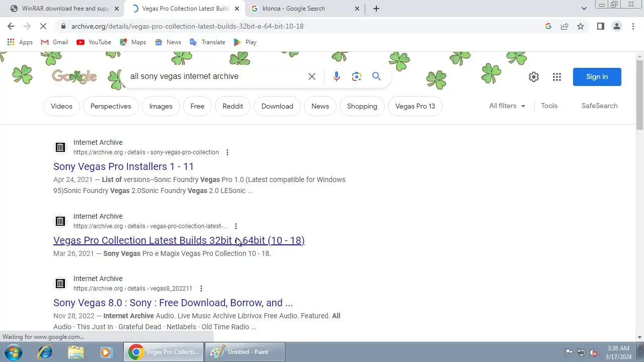Filter results by Images
This screenshot has height=362, width=644.
(161, 106)
